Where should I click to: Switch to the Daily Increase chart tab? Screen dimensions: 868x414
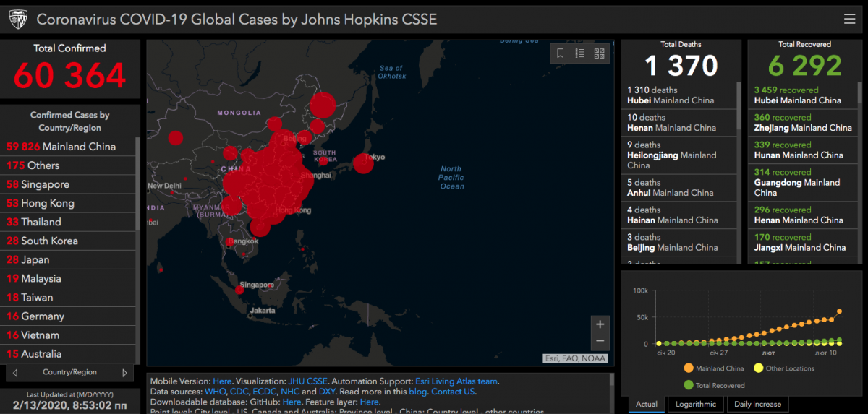tap(757, 404)
